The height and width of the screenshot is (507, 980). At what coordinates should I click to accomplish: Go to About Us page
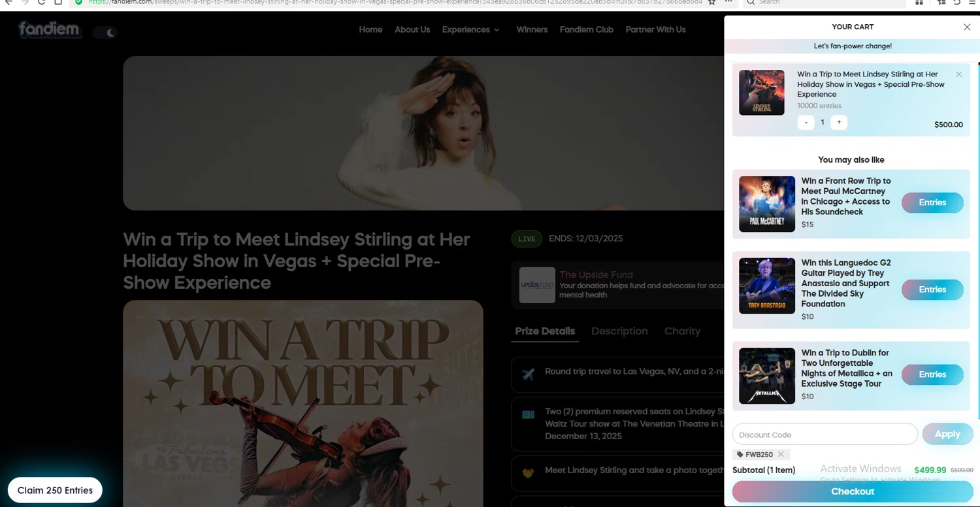tap(412, 29)
